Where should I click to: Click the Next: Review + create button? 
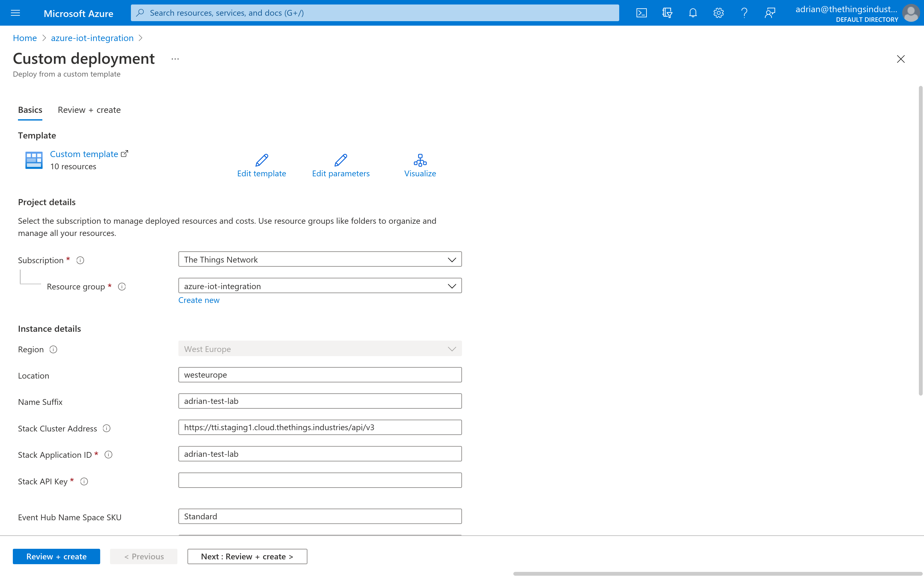pyautogui.click(x=247, y=556)
